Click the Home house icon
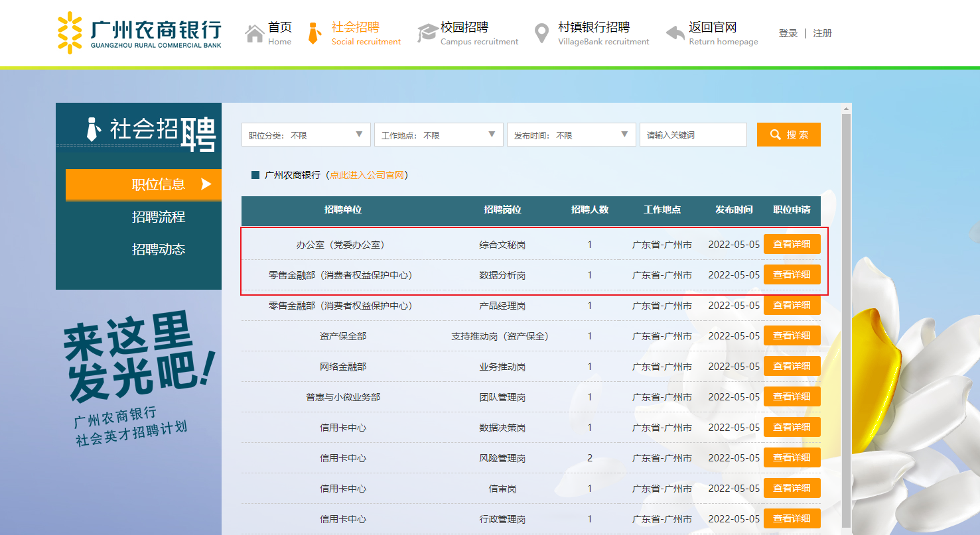This screenshot has width=980, height=535. point(255,33)
